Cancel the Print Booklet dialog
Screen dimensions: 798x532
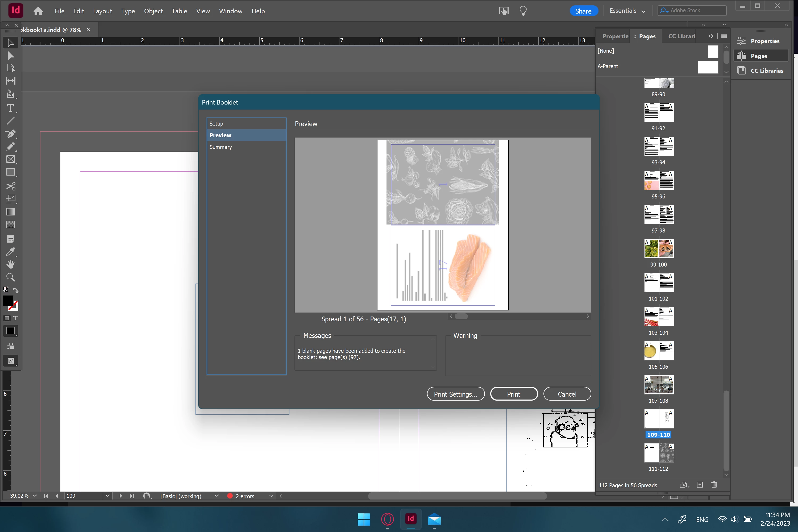(x=567, y=394)
